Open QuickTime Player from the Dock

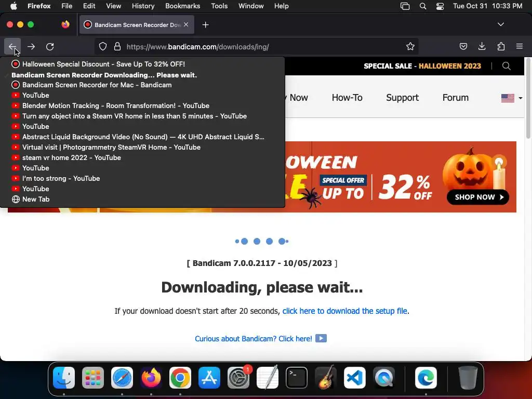384,378
